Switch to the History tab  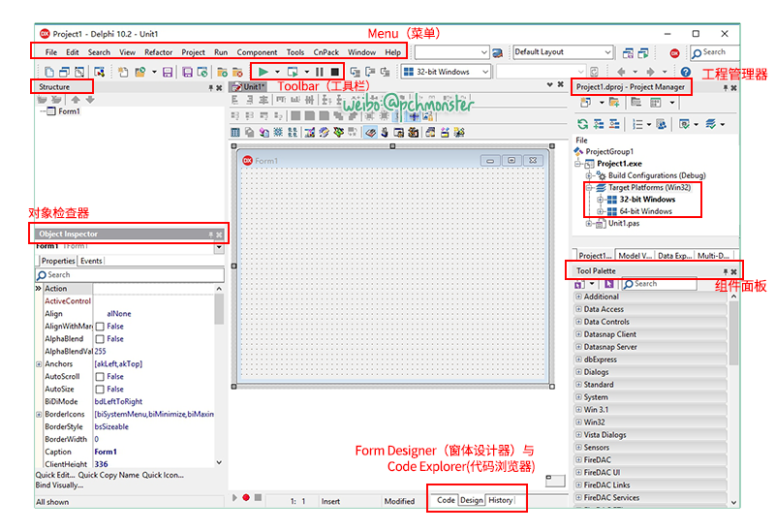(500, 500)
